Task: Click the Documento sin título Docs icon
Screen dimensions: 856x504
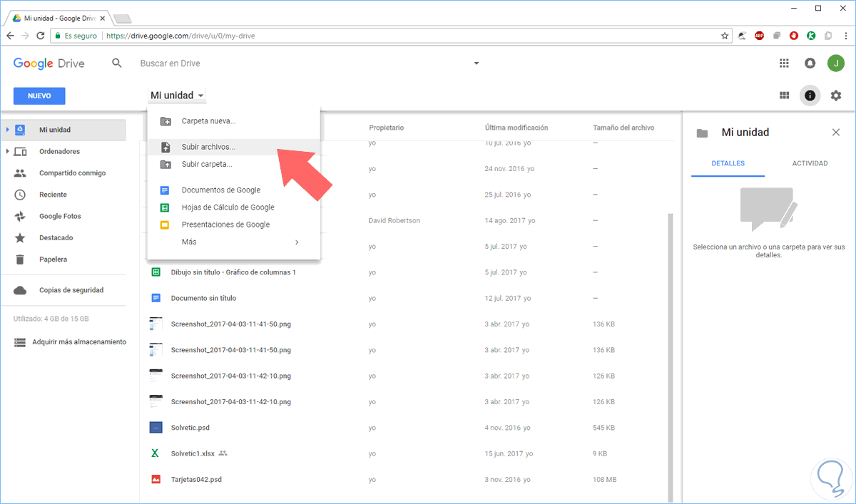Action: pyautogui.click(x=156, y=298)
